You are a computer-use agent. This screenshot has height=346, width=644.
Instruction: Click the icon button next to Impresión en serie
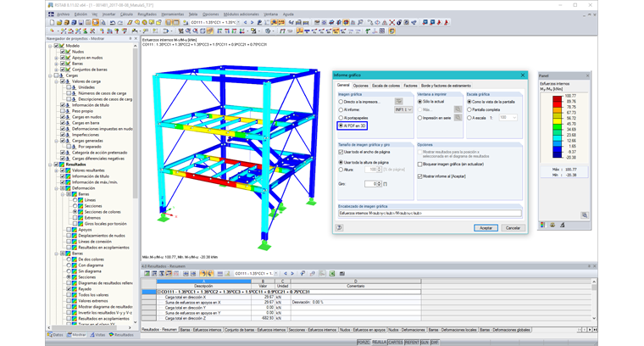pos(458,118)
